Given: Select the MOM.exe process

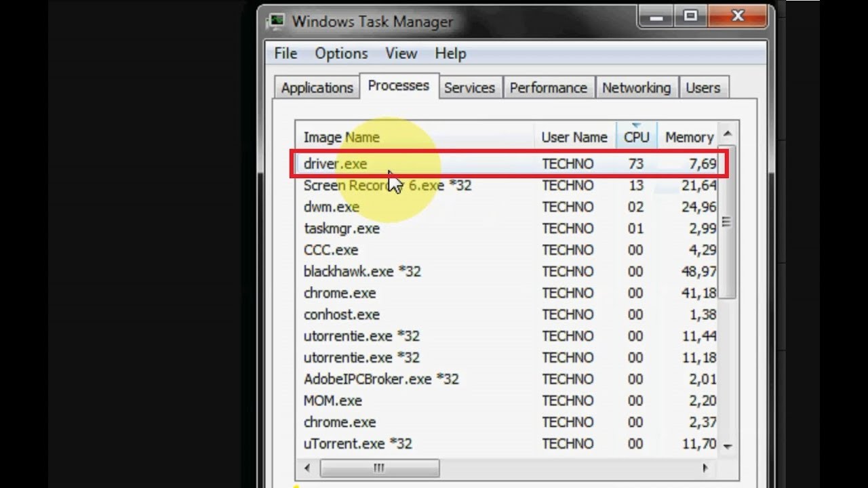Looking at the screenshot, I should (x=507, y=401).
